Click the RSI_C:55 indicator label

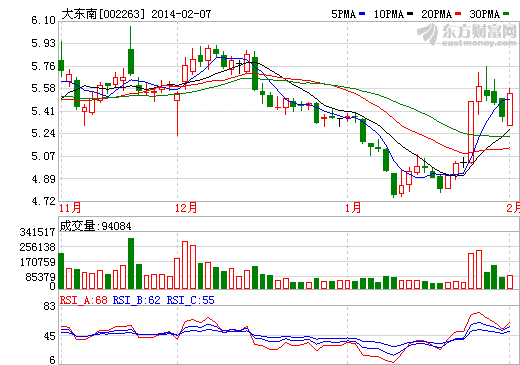pyautogui.click(x=190, y=300)
